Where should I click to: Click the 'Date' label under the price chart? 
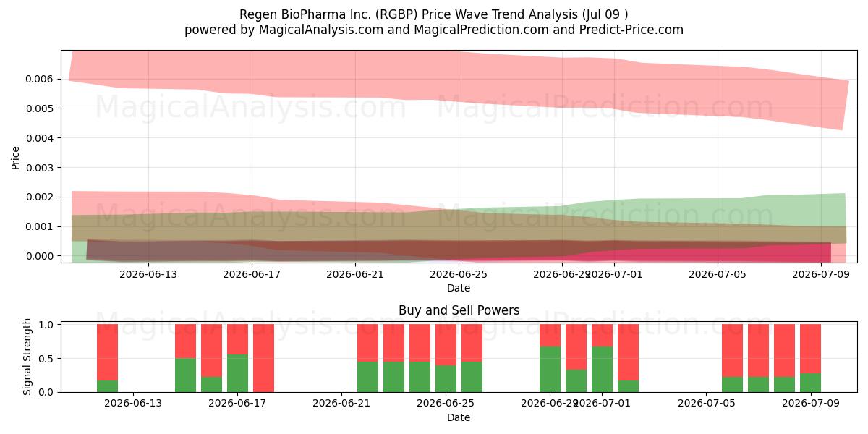tap(459, 288)
